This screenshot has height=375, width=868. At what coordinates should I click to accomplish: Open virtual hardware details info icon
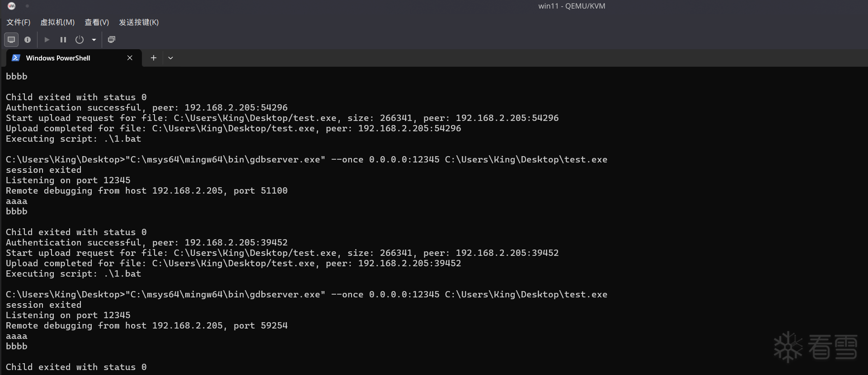28,40
